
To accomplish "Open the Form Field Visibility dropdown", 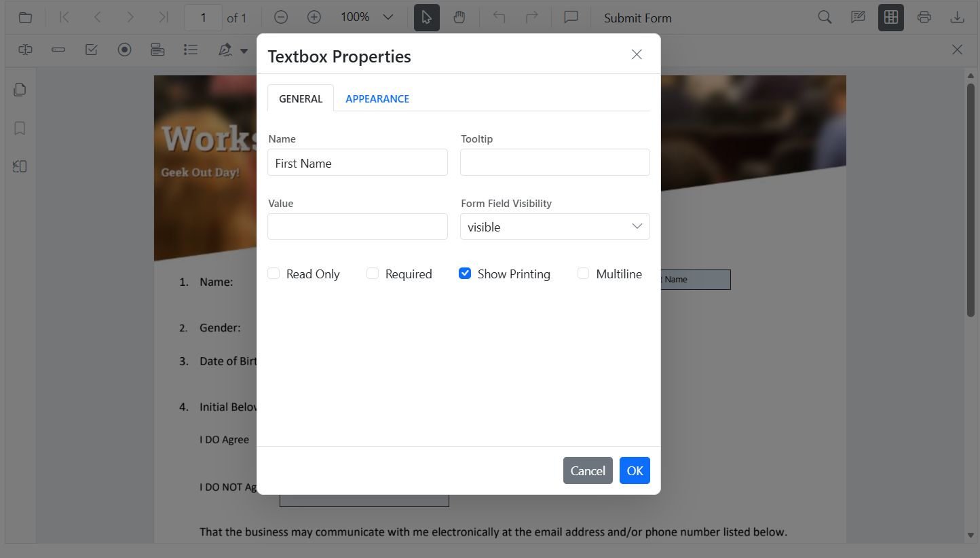I will pos(554,226).
